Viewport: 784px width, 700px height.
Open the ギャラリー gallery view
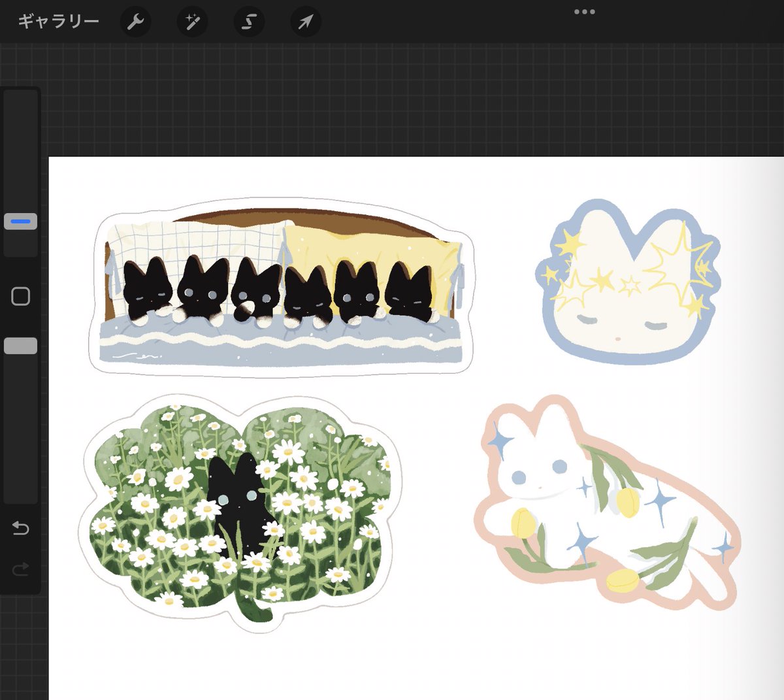[x=58, y=22]
